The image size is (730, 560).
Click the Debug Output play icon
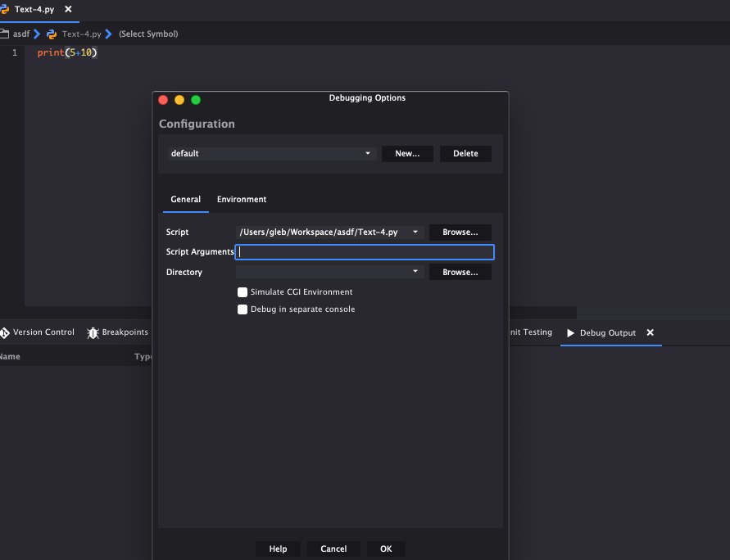click(570, 333)
